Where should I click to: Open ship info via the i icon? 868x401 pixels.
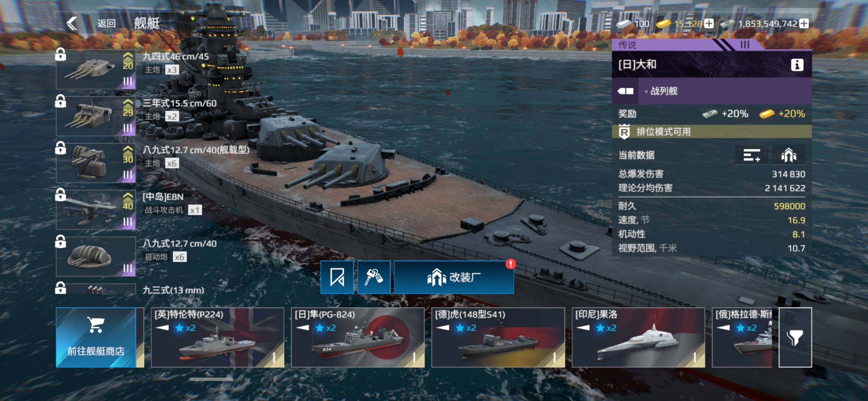pyautogui.click(x=797, y=65)
